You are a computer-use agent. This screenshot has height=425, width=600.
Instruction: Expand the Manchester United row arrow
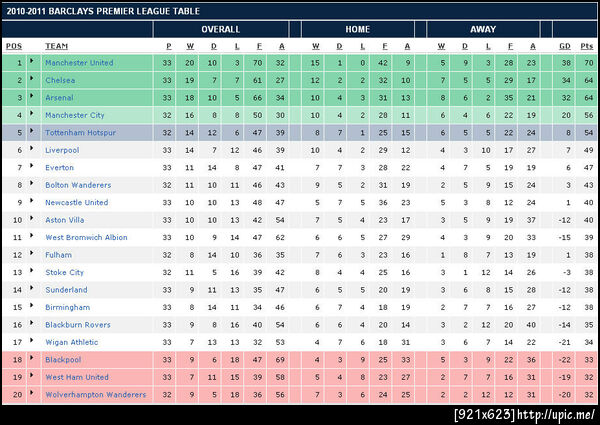coord(32,63)
